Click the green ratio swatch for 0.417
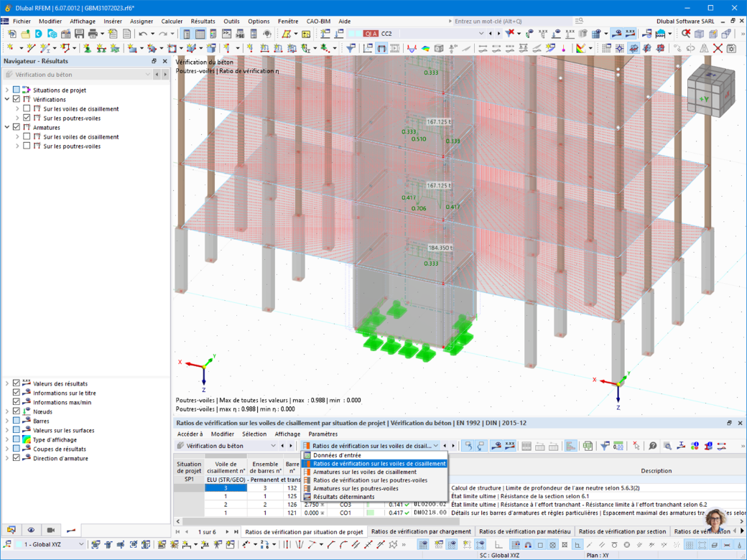The height and width of the screenshot is (560, 747). tap(370, 513)
